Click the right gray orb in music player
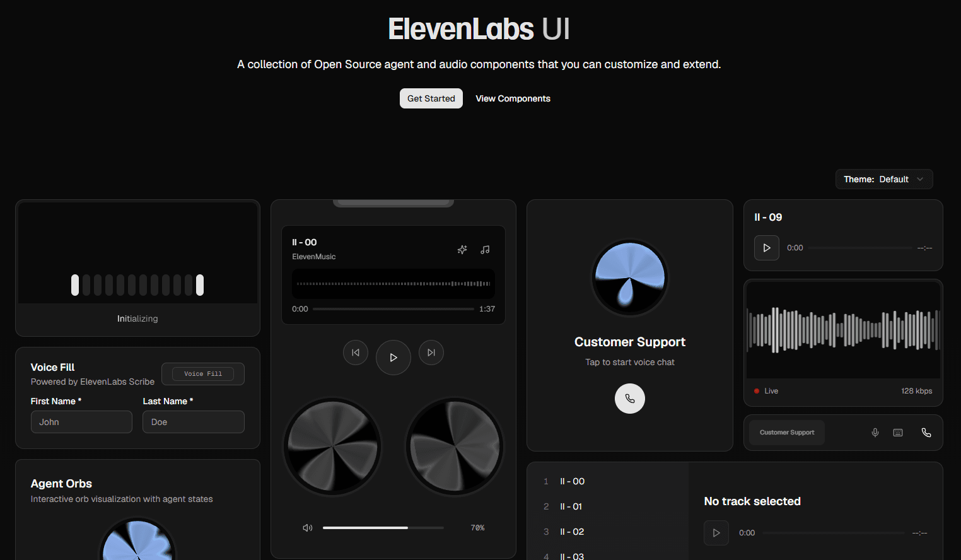 pyautogui.click(x=455, y=446)
